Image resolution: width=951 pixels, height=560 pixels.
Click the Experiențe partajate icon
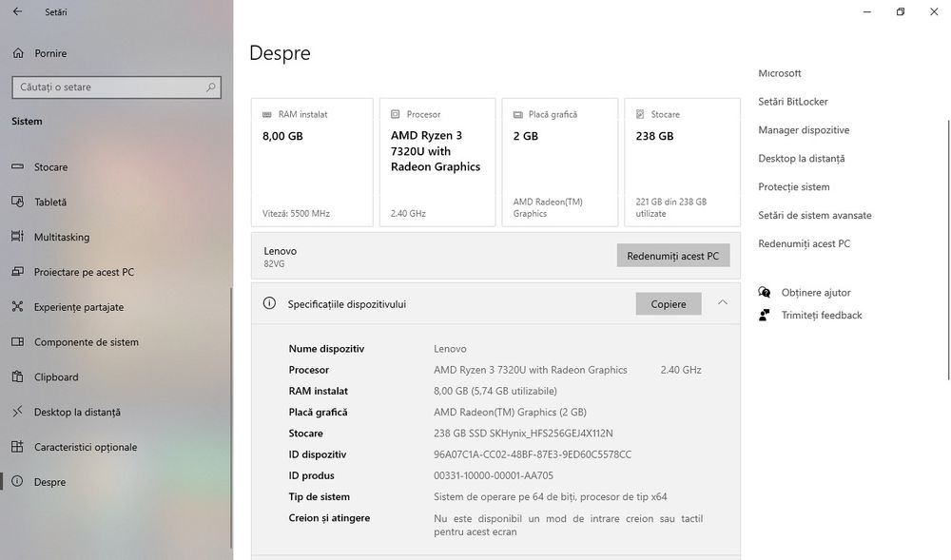point(17,307)
